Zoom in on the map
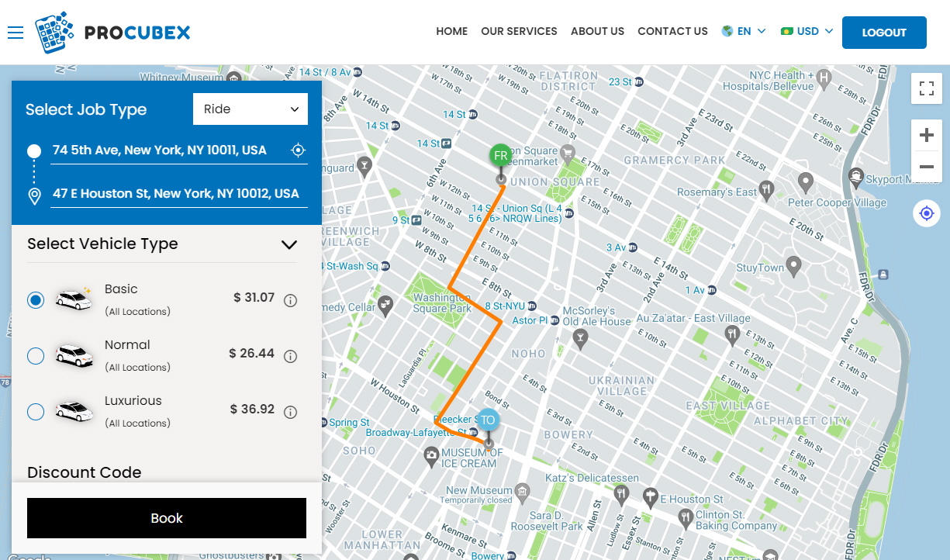This screenshot has width=950, height=560. 926,136
